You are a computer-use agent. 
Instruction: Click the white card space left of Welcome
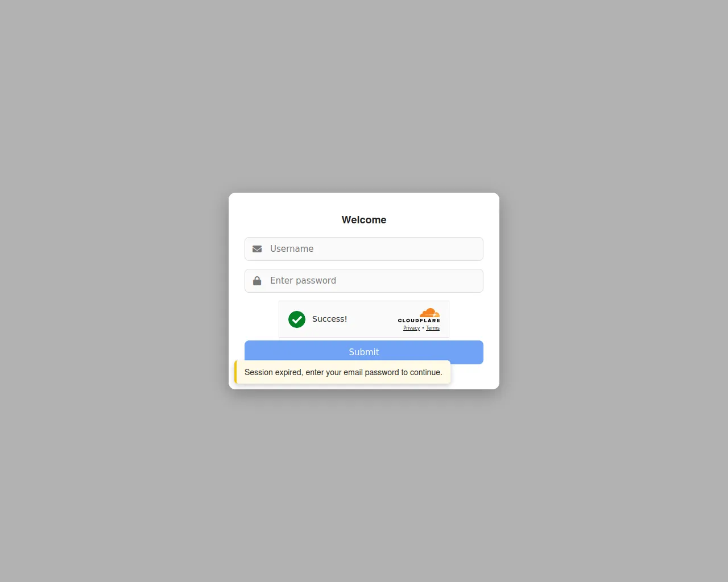coord(284,220)
